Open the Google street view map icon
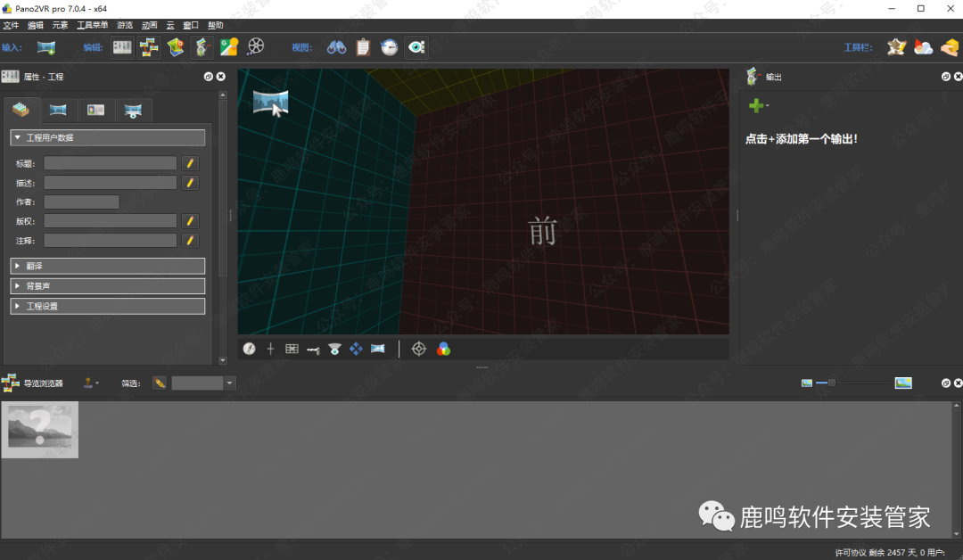 pyautogui.click(x=229, y=47)
